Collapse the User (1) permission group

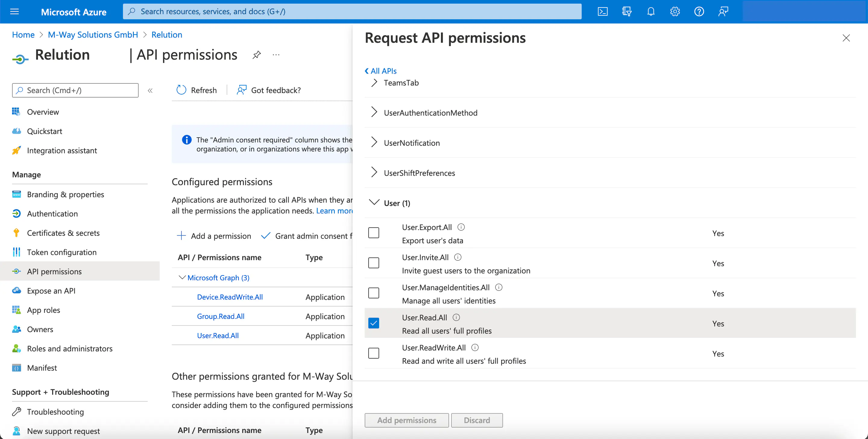pyautogui.click(x=374, y=203)
